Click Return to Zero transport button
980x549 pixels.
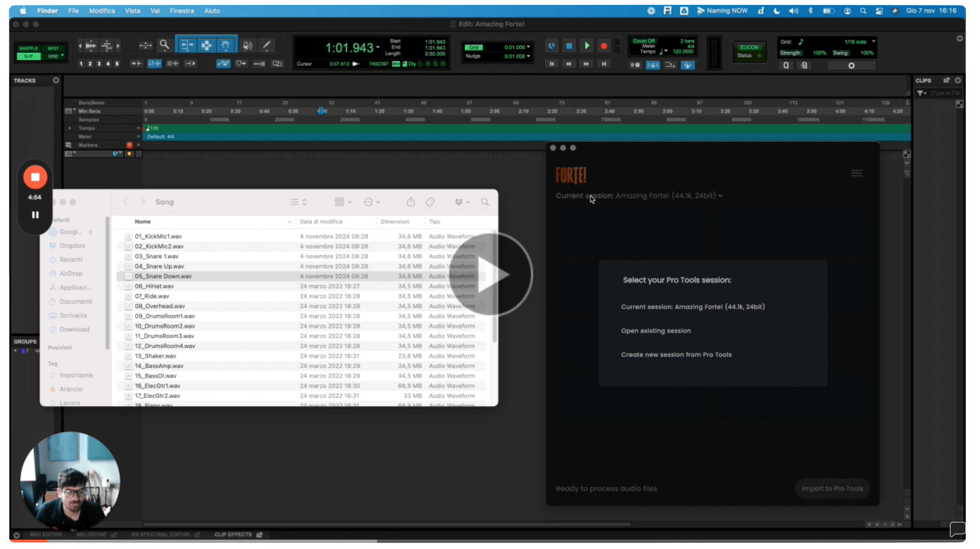click(x=552, y=64)
